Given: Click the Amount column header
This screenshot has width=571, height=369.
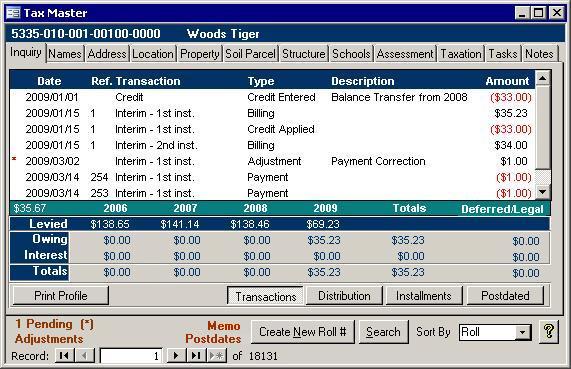Looking at the screenshot, I should (x=507, y=81).
